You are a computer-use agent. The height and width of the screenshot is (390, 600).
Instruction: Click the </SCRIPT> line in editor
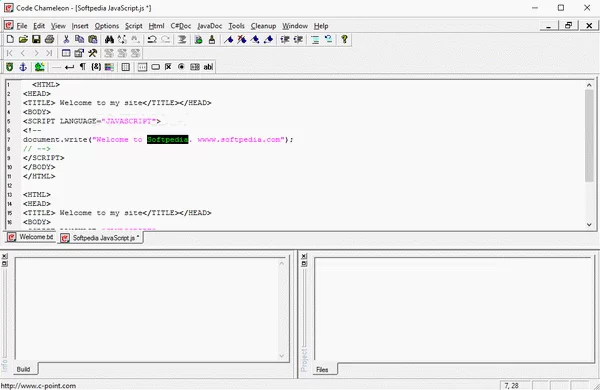[44, 158]
